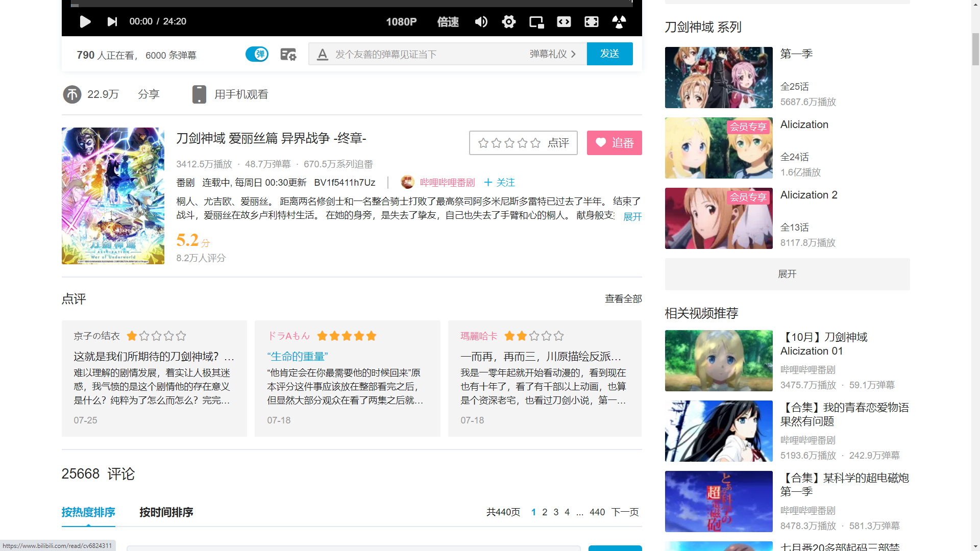This screenshot has width=980, height=551.
Task: Click the play button in video player
Action: [85, 21]
